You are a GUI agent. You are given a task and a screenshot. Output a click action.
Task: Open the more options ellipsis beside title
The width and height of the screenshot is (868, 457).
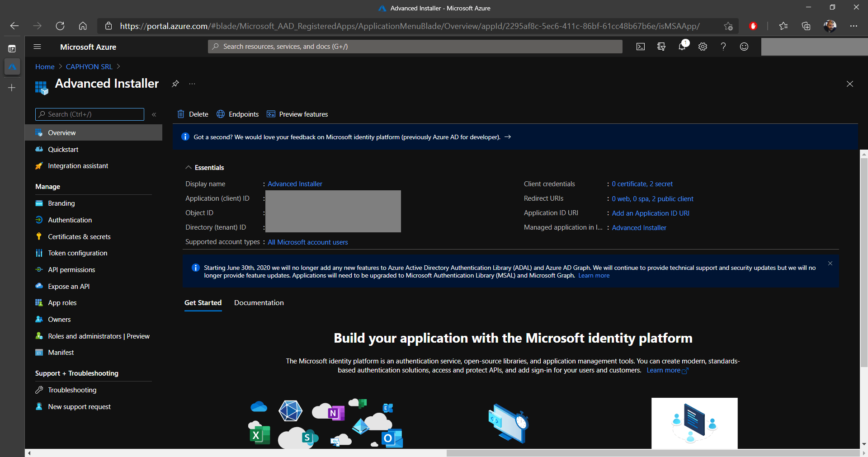click(x=192, y=84)
